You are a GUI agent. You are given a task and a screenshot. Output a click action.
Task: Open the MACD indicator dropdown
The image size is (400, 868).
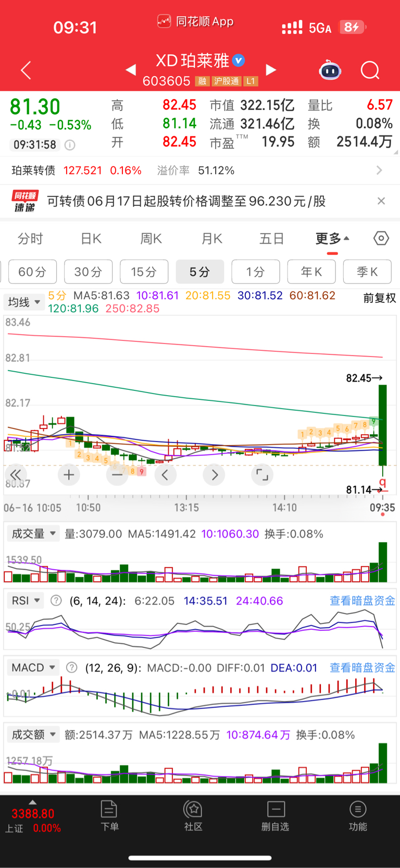coord(33,667)
